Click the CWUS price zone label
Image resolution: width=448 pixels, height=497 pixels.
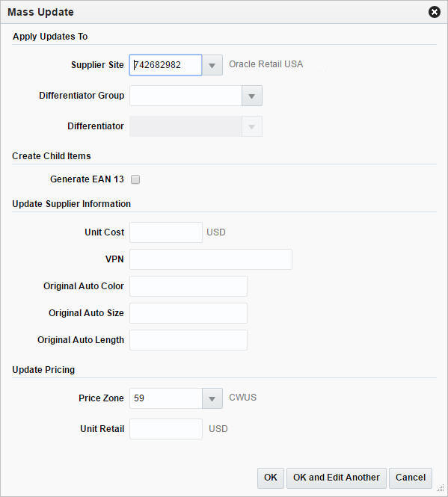point(243,398)
